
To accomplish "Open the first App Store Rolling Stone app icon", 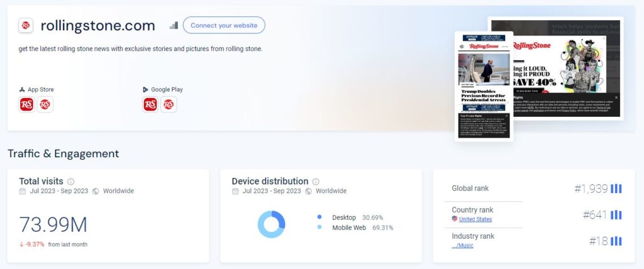I will point(26,104).
